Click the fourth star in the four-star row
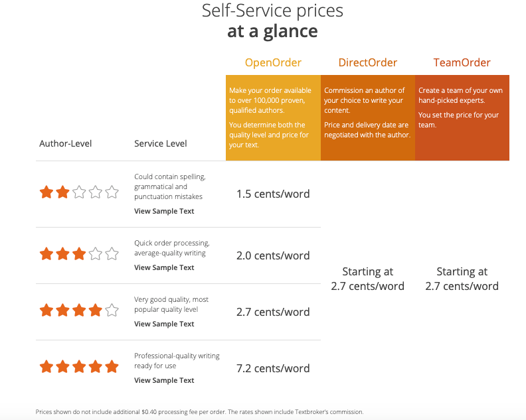 pyautogui.click(x=96, y=311)
